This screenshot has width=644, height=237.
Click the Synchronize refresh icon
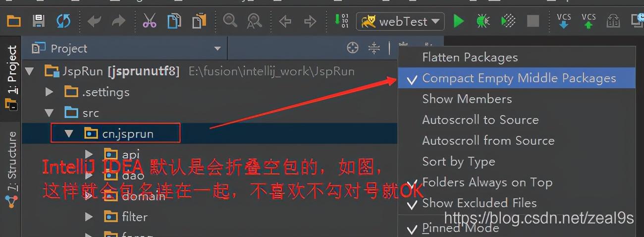point(63,21)
